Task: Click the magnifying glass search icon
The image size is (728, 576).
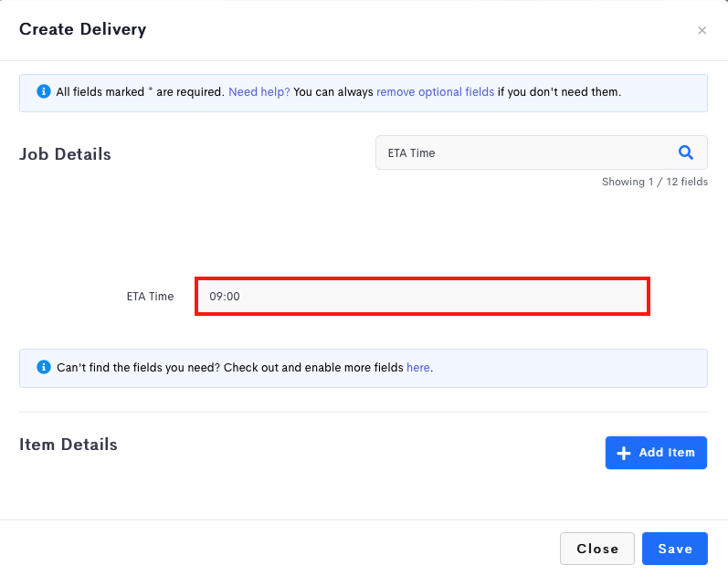Action: pyautogui.click(x=686, y=152)
